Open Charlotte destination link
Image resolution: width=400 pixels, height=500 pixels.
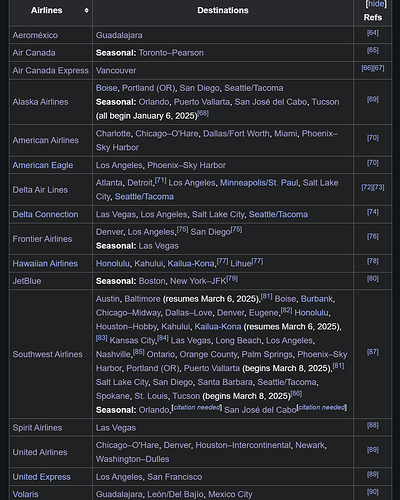(x=113, y=133)
